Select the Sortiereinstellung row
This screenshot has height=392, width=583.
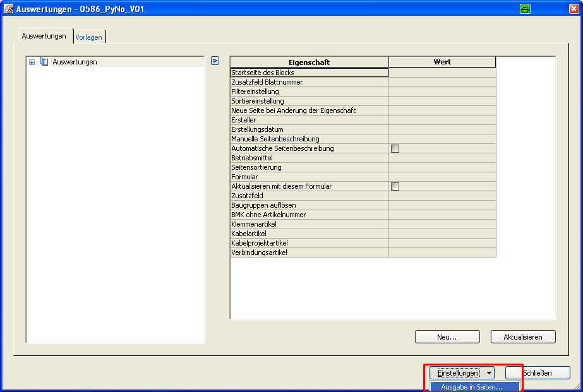point(310,101)
